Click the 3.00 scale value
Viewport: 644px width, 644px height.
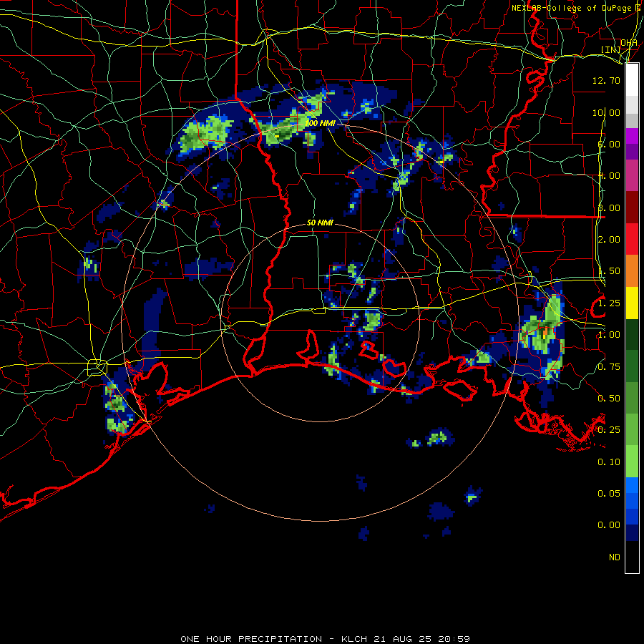tap(609, 208)
